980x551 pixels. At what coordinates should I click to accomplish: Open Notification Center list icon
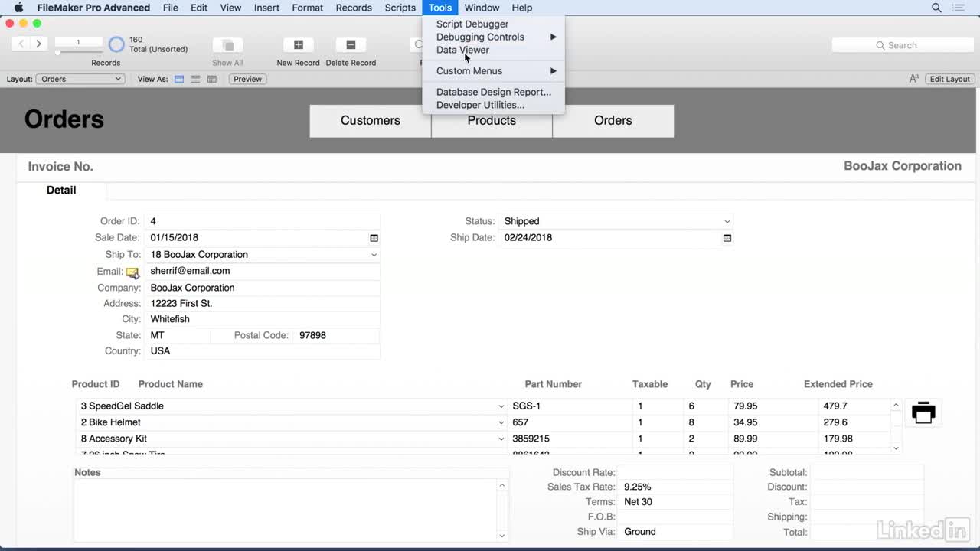click(959, 8)
